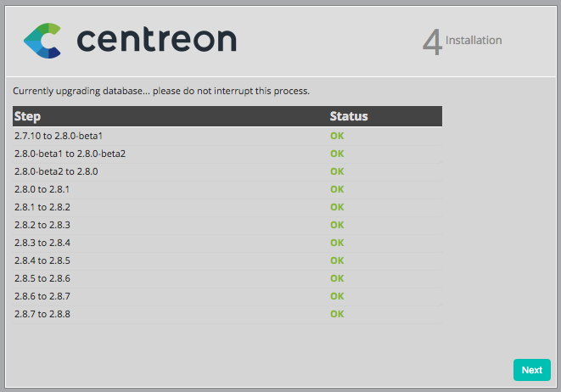Click the Step column header
The width and height of the screenshot is (561, 392).
coord(28,116)
